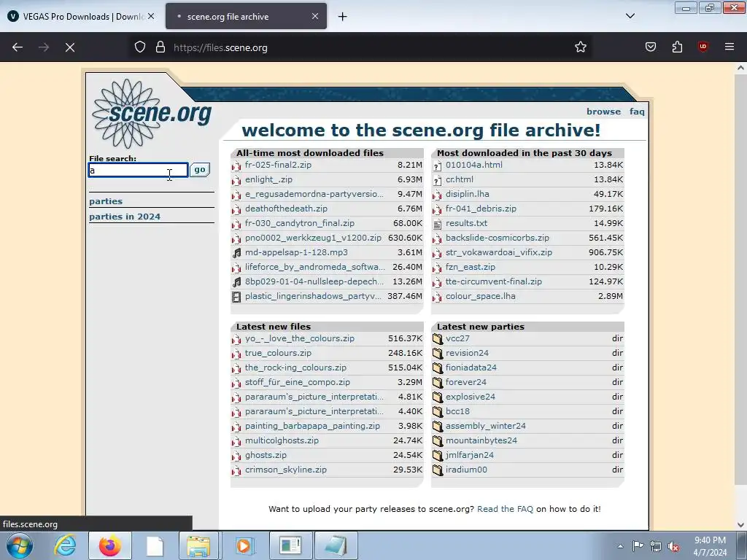
Task: Click the page scrollbar down arrow
Action: [x=740, y=525]
